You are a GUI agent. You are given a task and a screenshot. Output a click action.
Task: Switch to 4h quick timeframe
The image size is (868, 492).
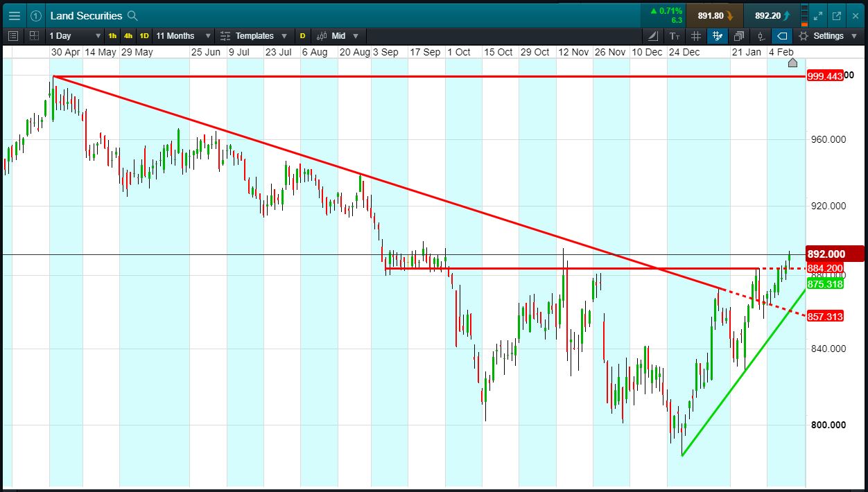pos(128,35)
